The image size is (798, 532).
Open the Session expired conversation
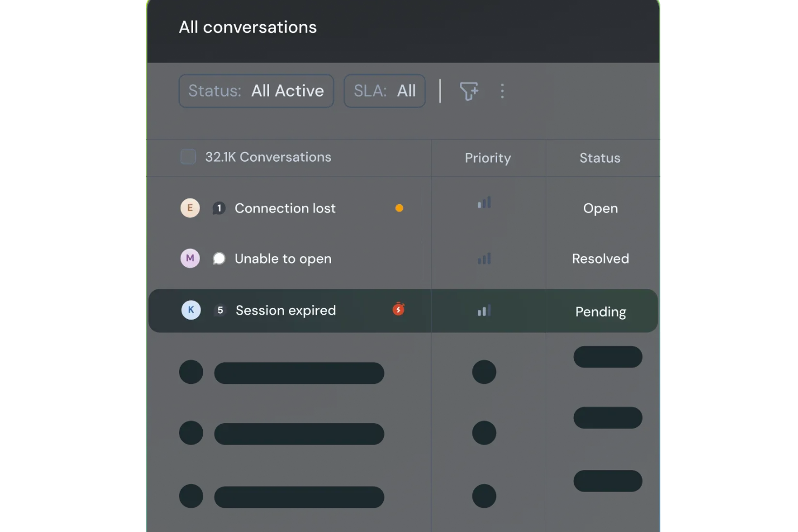click(286, 310)
